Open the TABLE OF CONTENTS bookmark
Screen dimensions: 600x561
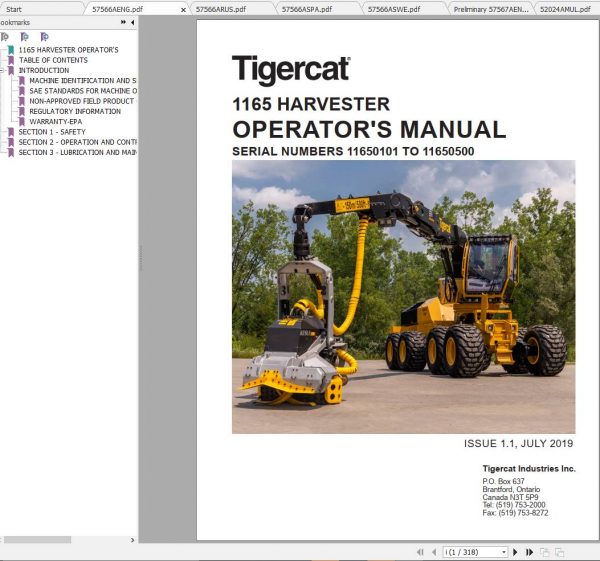[53, 60]
